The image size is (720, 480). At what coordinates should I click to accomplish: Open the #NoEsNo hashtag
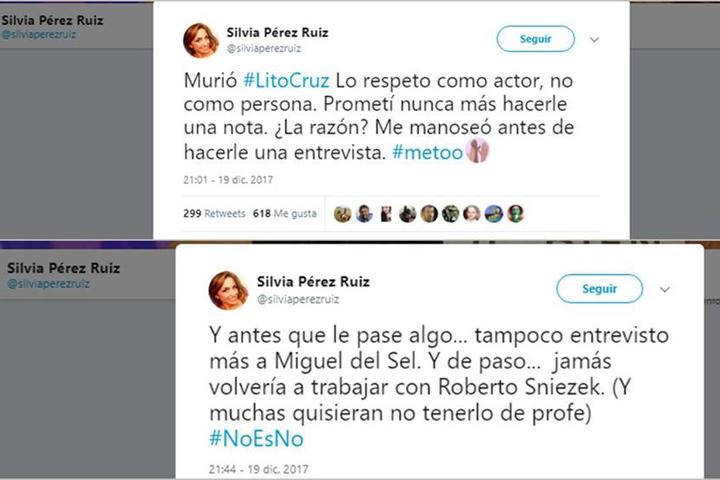(x=256, y=438)
